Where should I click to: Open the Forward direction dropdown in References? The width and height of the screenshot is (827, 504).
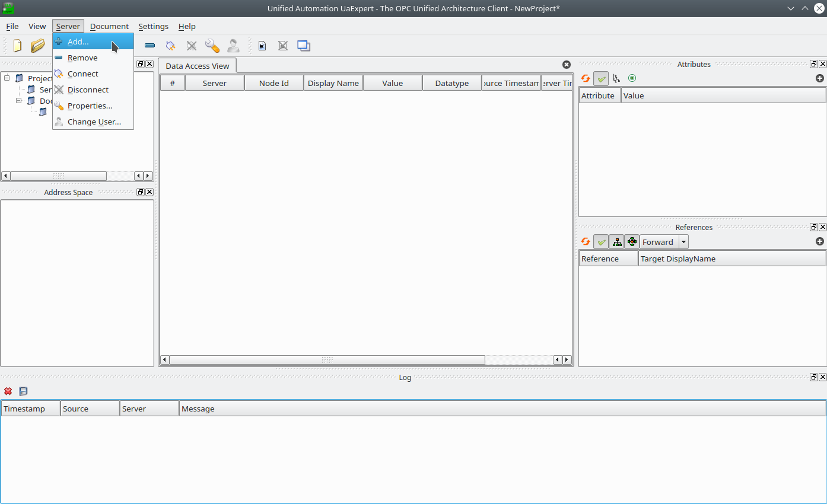[683, 242]
